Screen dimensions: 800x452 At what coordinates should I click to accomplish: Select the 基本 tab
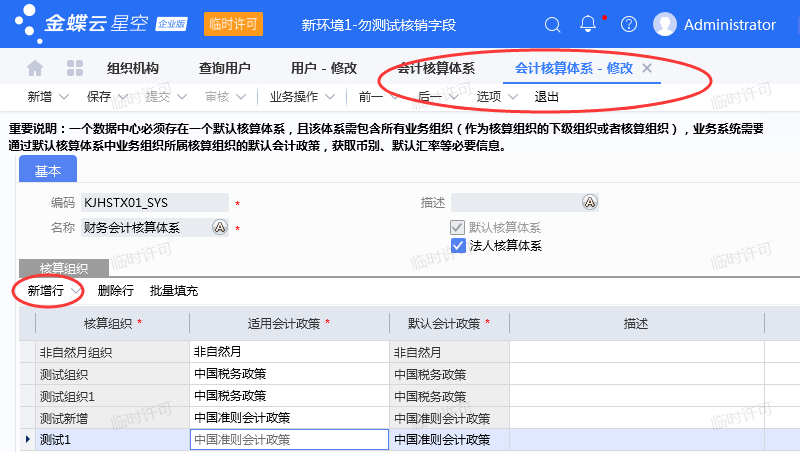(x=48, y=170)
